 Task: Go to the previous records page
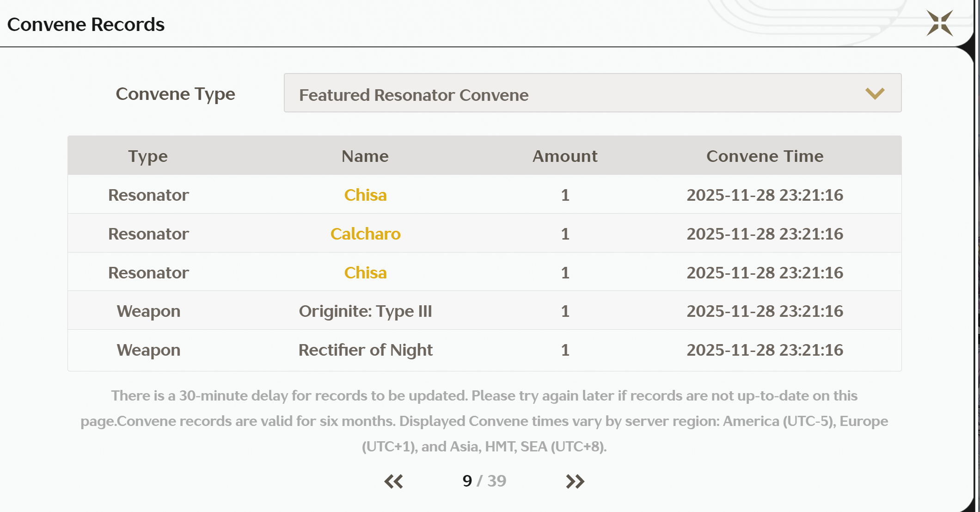[393, 481]
